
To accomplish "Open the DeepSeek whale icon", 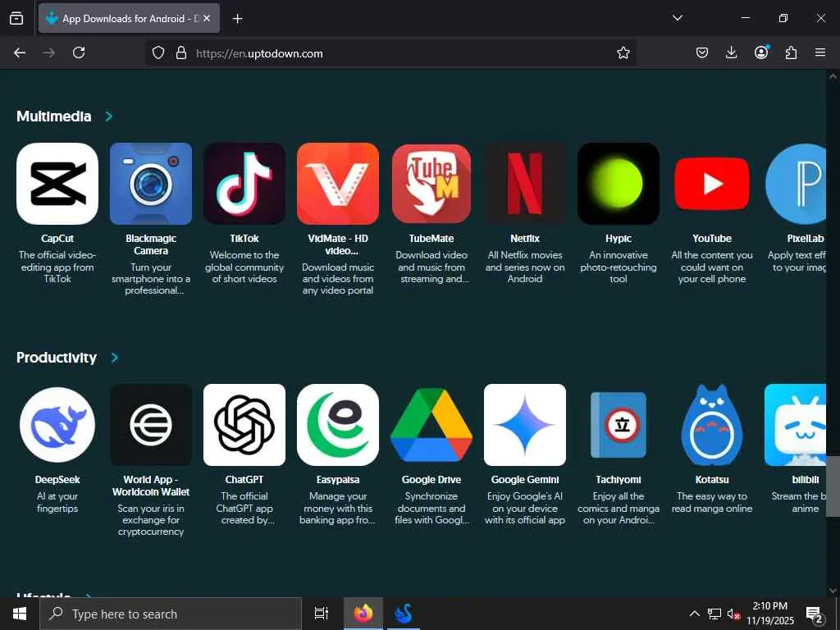I will point(57,425).
